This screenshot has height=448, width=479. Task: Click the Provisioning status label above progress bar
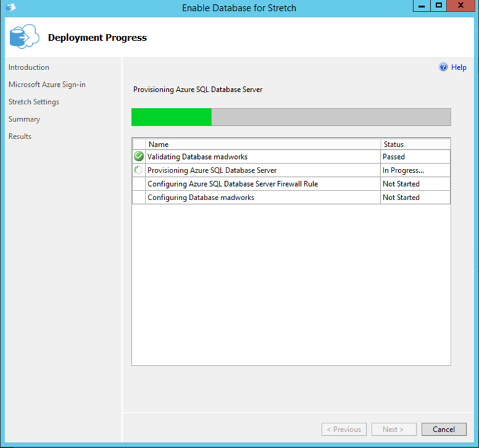tap(198, 89)
